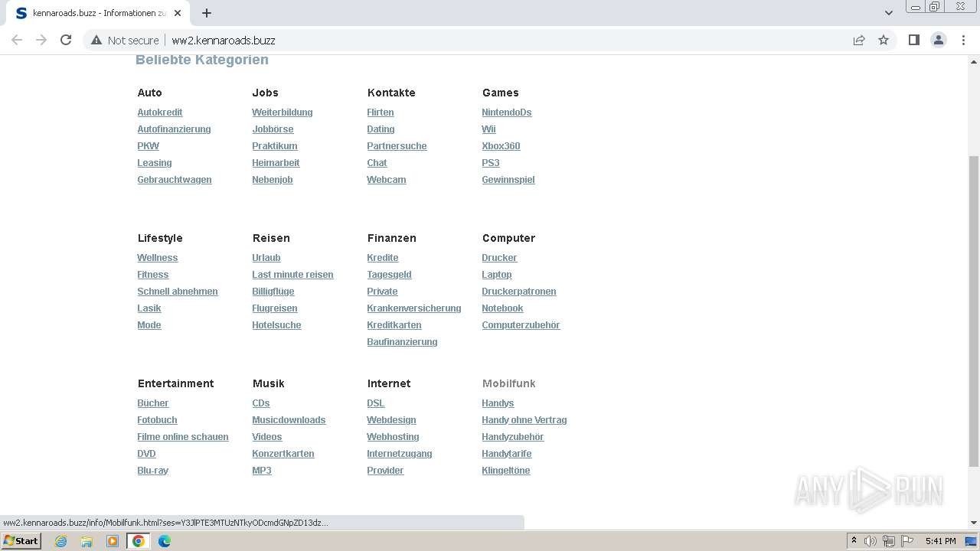Open the Gebrauchtwagen link
This screenshot has width=980, height=551.
[x=175, y=180]
